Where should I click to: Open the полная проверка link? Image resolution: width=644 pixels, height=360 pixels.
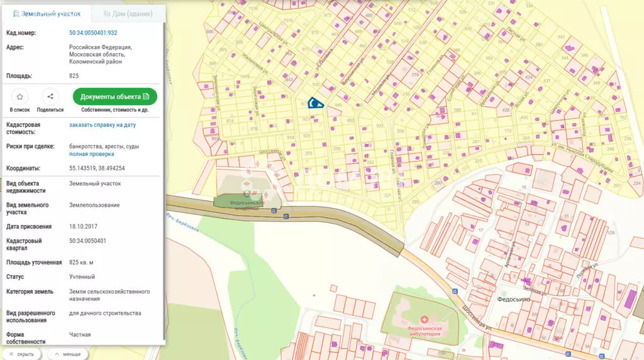coord(92,154)
